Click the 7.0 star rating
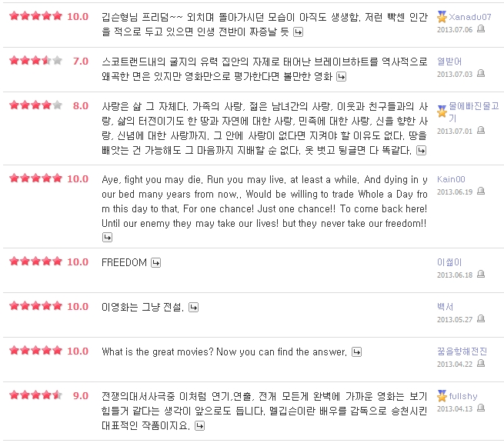The width and height of the screenshot is (504, 443). point(35,61)
